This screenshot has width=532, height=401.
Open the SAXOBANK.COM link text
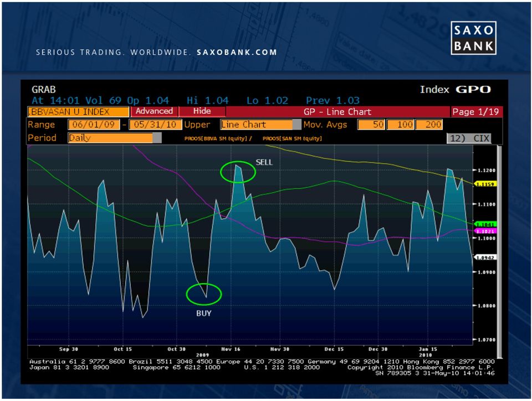[237, 52]
